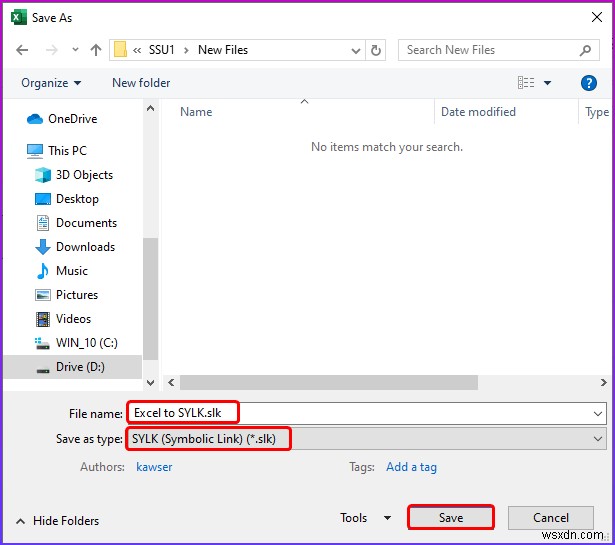Click the horizontal scrollbar thumb
The height and width of the screenshot is (545, 615).
[329, 382]
